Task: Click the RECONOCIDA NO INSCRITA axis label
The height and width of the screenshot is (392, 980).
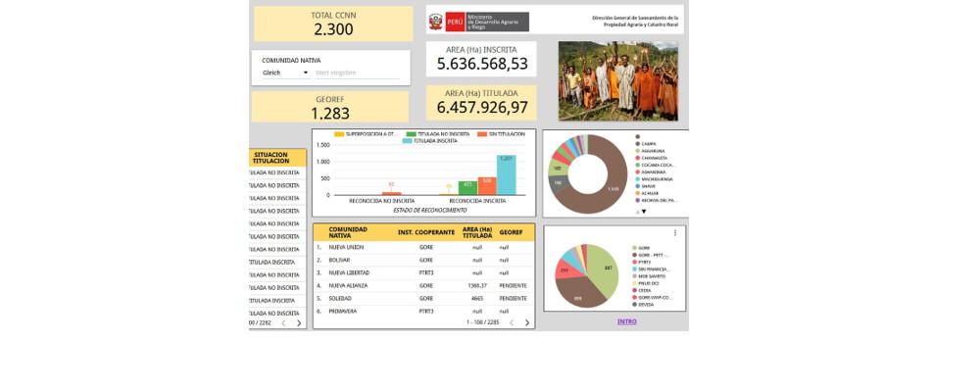Action: coord(382,201)
